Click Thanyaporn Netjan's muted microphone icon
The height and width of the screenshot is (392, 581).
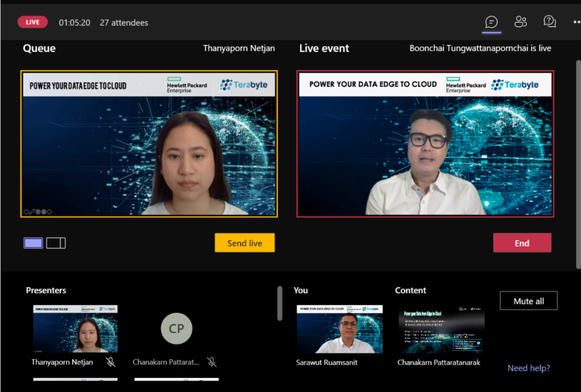click(111, 362)
